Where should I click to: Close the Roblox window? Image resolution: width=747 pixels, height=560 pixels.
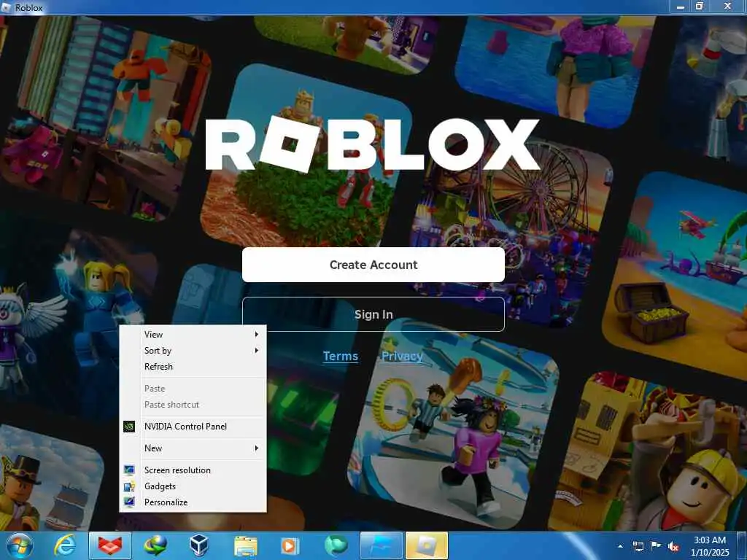click(x=727, y=7)
